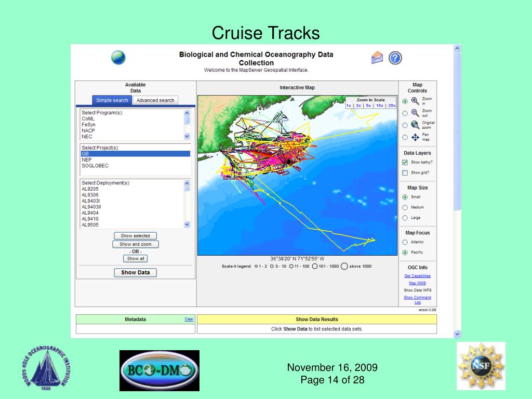Select the CoML program

click(132, 119)
